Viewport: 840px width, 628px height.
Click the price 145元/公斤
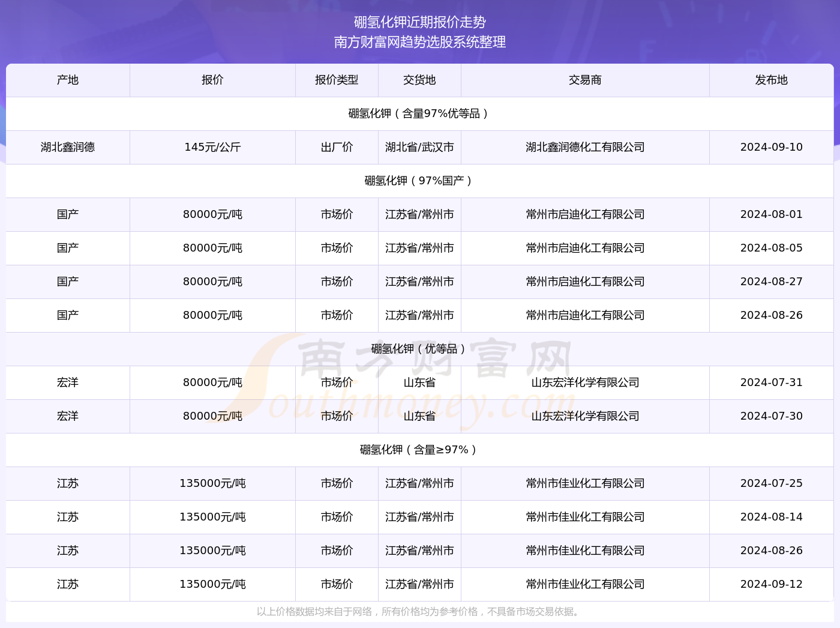point(212,147)
